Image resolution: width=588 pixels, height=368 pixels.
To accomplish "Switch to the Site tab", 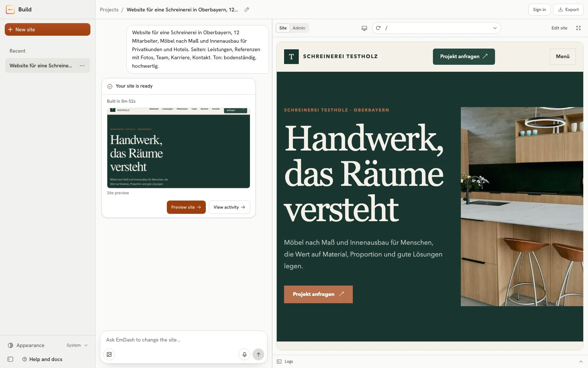I will 283,28.
